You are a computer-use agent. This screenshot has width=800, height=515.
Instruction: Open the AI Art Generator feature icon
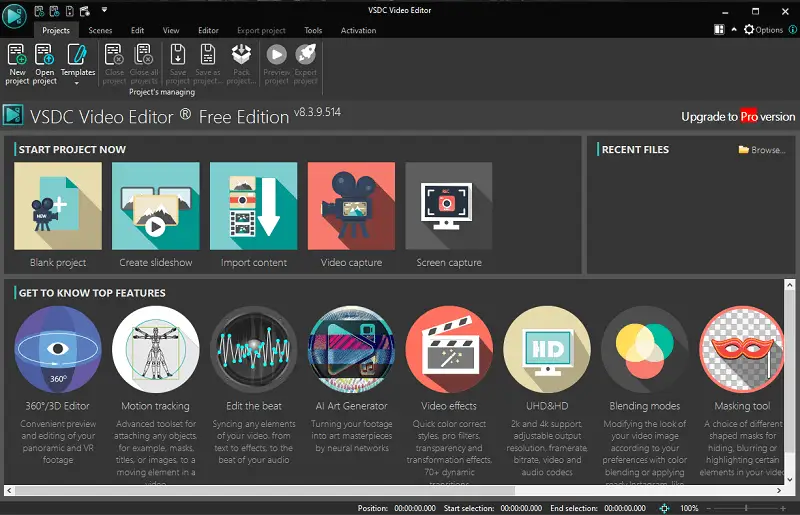352,349
